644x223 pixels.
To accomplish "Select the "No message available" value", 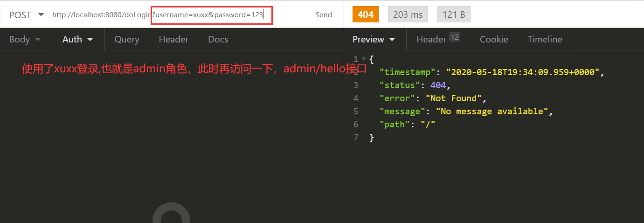I will (492, 111).
